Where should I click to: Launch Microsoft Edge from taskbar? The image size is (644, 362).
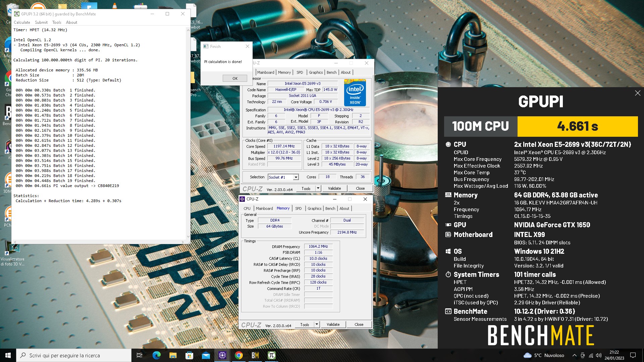156,355
